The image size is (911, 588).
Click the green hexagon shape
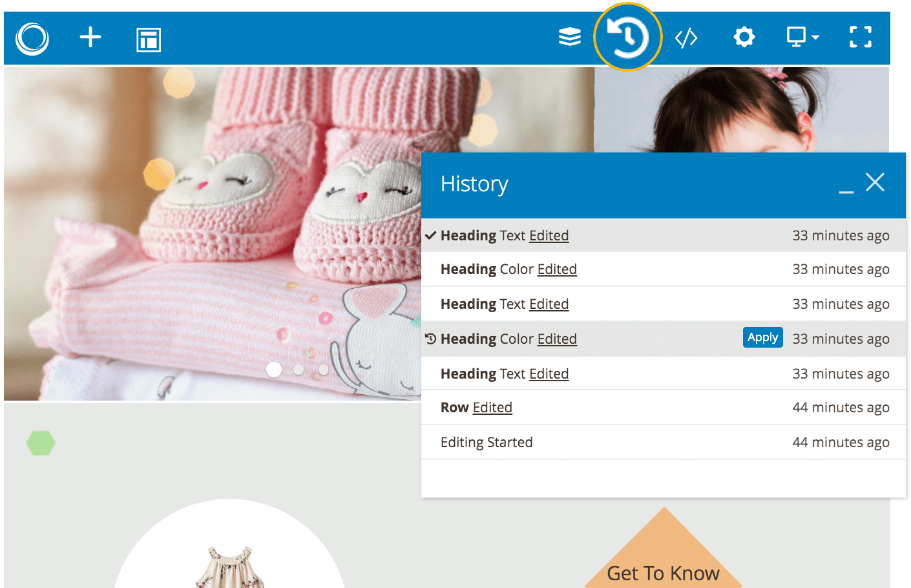pyautogui.click(x=41, y=443)
